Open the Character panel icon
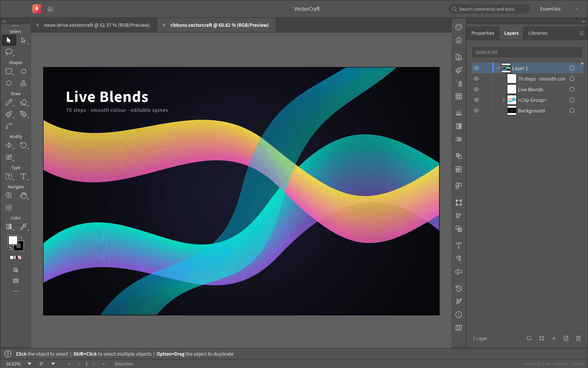This screenshot has width=588, height=368. [459, 245]
